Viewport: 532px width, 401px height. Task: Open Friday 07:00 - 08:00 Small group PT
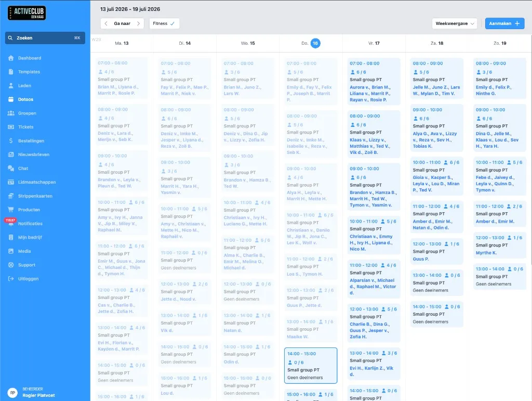[x=374, y=82]
